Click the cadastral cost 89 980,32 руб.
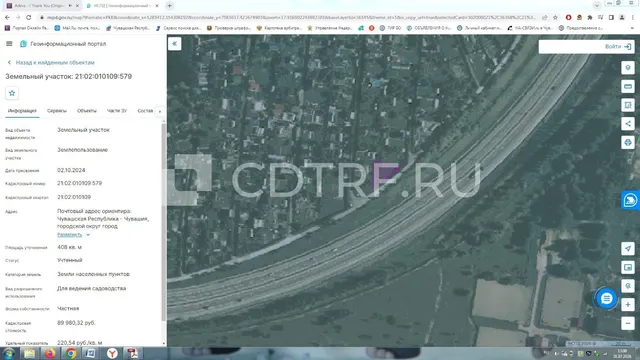The width and height of the screenshot is (640, 360). point(76,323)
